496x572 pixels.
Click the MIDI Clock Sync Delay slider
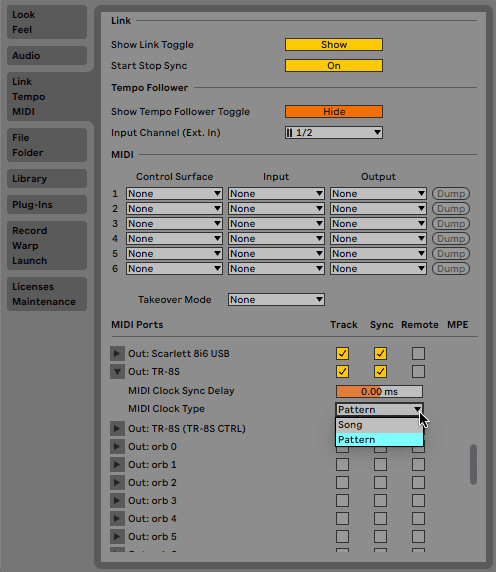379,391
